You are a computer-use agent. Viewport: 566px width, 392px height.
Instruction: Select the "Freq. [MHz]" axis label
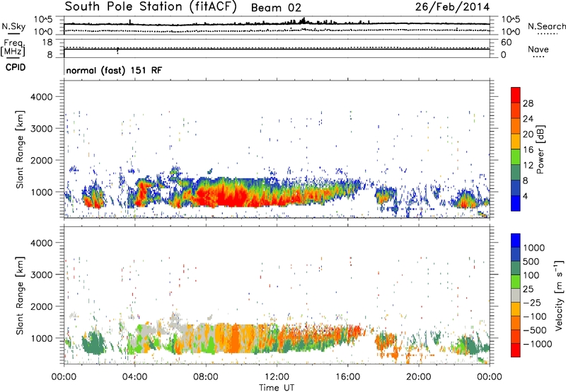click(13, 48)
